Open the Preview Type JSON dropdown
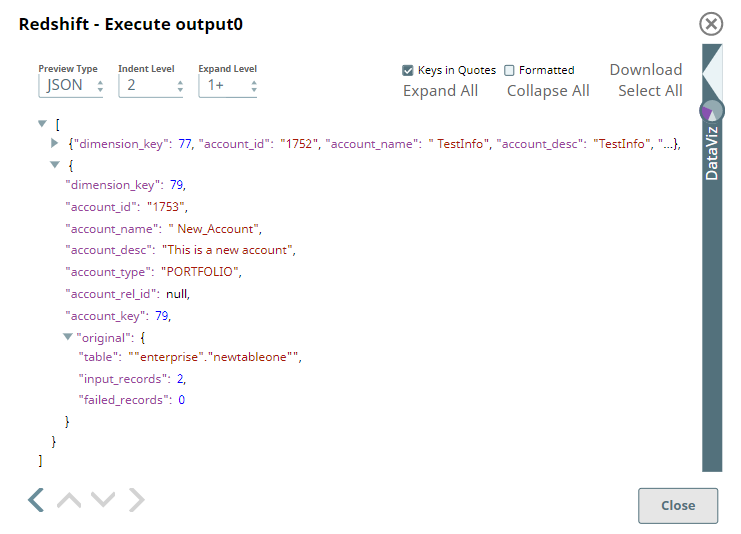The image size is (741, 534). (71, 86)
